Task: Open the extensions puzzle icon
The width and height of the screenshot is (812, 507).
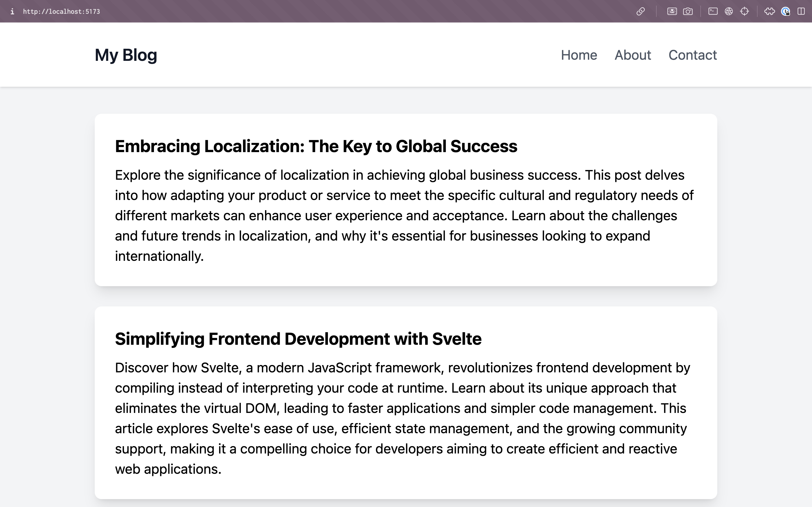Action: [769, 11]
